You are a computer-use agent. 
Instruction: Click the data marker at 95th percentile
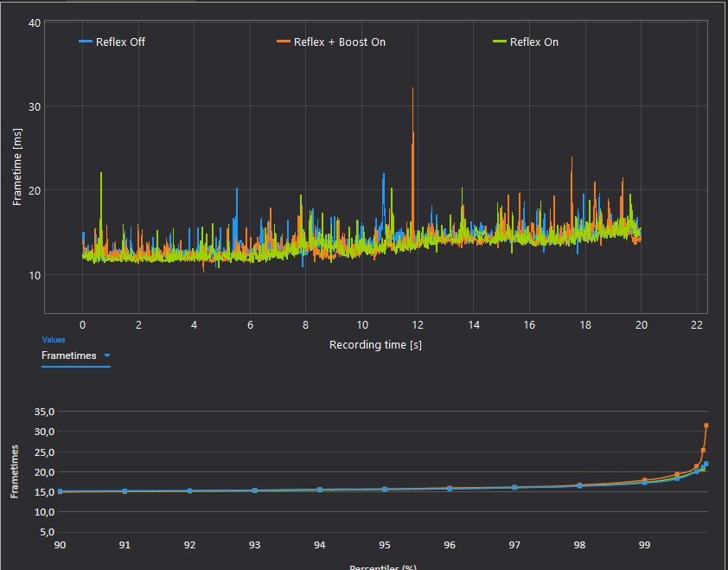pos(385,490)
